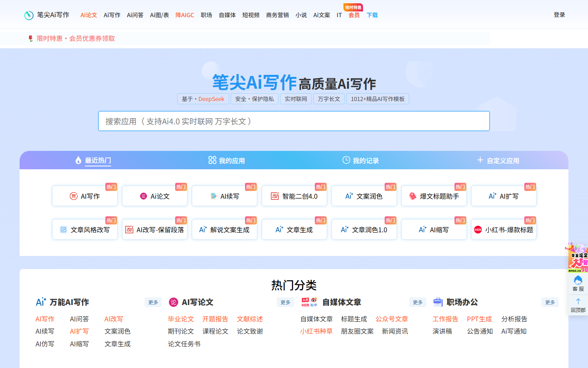This screenshot has height=368, width=588.
Task: Click the 自媒体文章 category icon
Action: pyautogui.click(x=309, y=302)
